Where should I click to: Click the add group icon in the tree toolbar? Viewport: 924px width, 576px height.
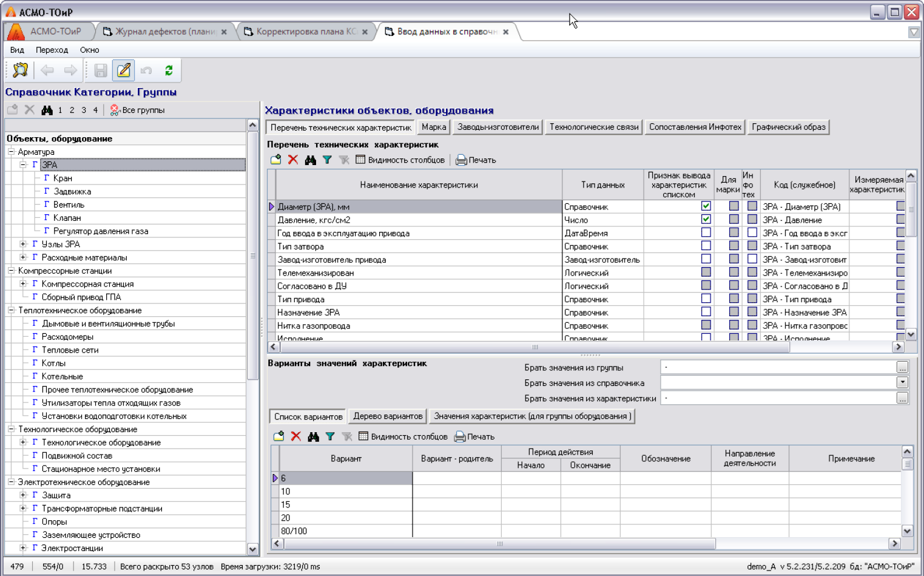click(x=12, y=110)
